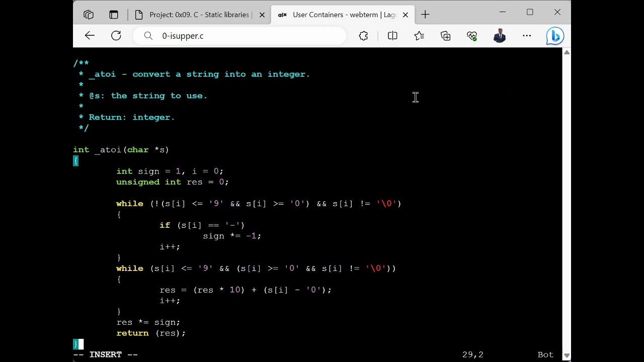Click the 'Return: integer.' comment line
The height and width of the screenshot is (362, 644).
[x=126, y=117]
